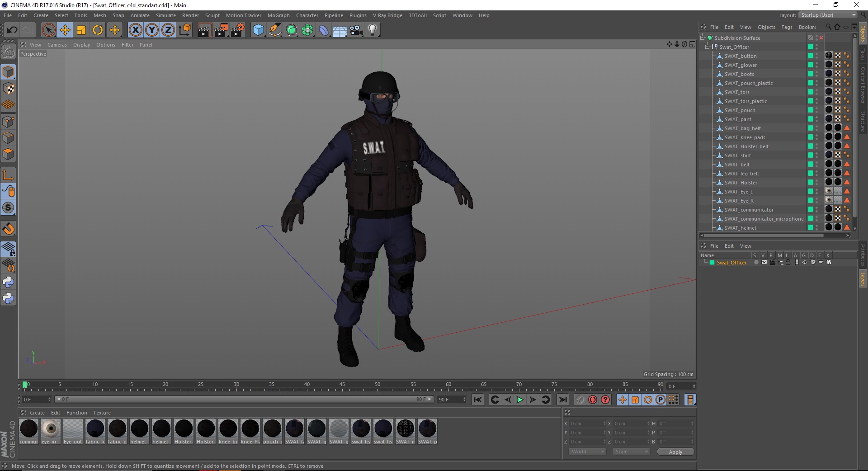Image resolution: width=868 pixels, height=471 pixels.
Task: Jump to end of animation
Action: tap(563, 400)
